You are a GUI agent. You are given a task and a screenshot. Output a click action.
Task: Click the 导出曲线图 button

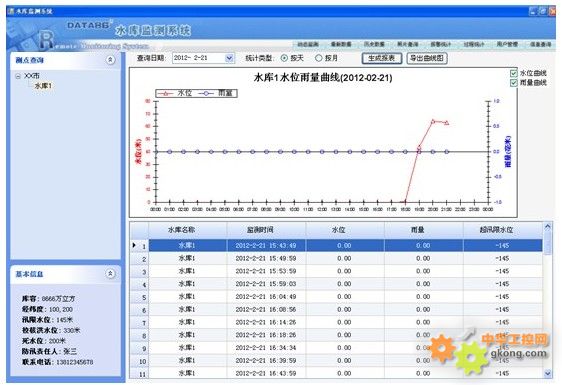427,58
